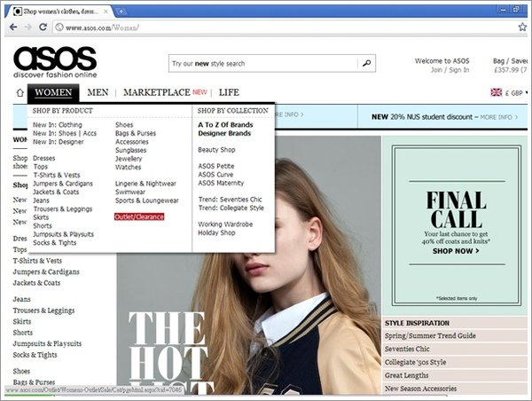Open Spring/Summer Trend Guide
The image size is (532, 401).
click(430, 335)
